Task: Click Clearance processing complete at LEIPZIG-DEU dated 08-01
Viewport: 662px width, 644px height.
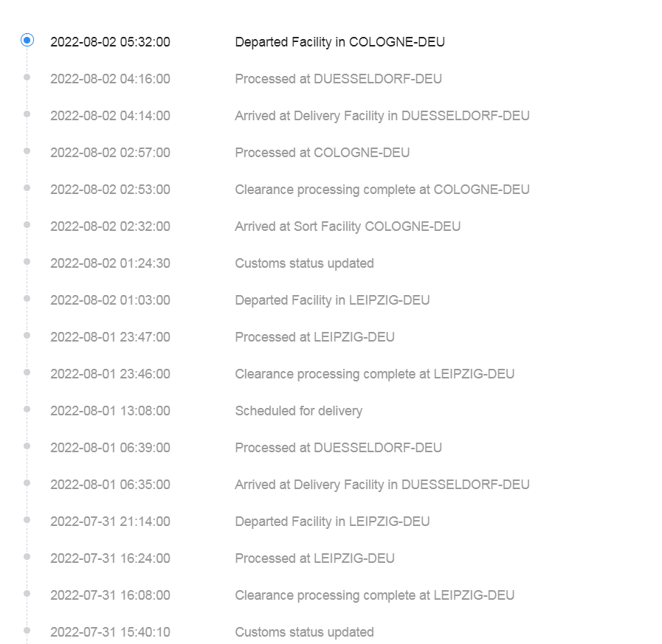Action: click(x=374, y=374)
